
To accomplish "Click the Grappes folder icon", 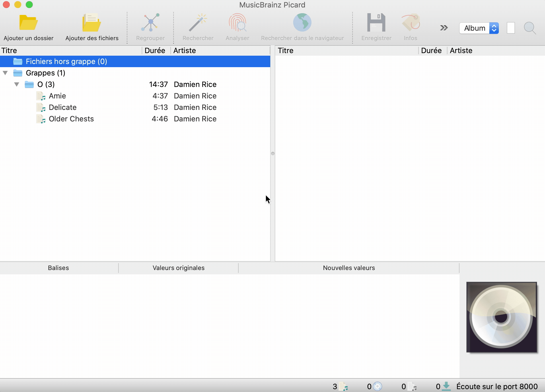I will pyautogui.click(x=18, y=73).
